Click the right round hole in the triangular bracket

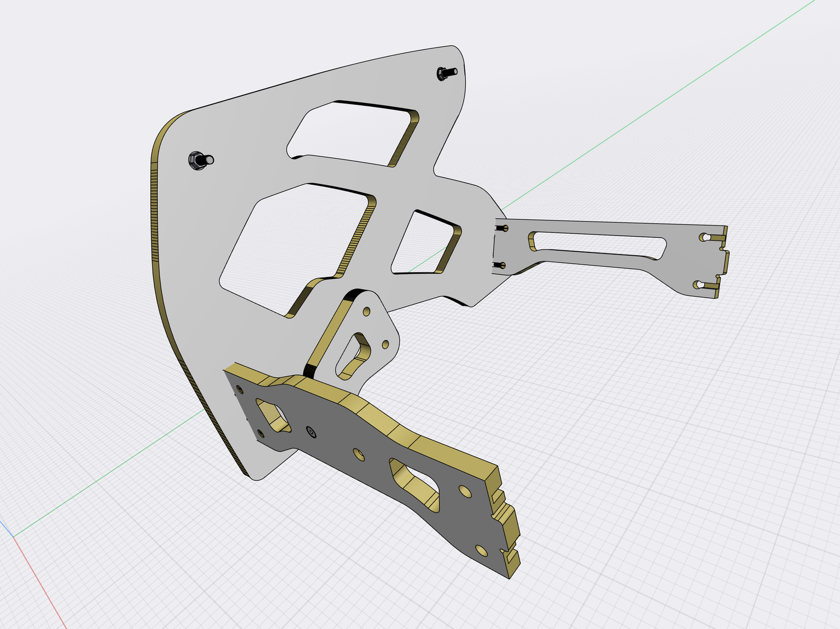click(385, 344)
